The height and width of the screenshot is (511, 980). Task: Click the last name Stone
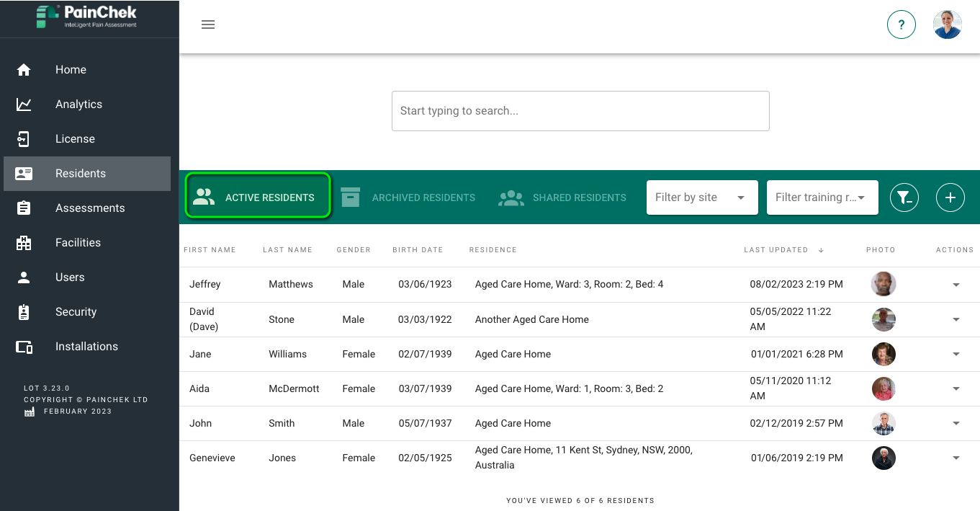[x=282, y=319]
